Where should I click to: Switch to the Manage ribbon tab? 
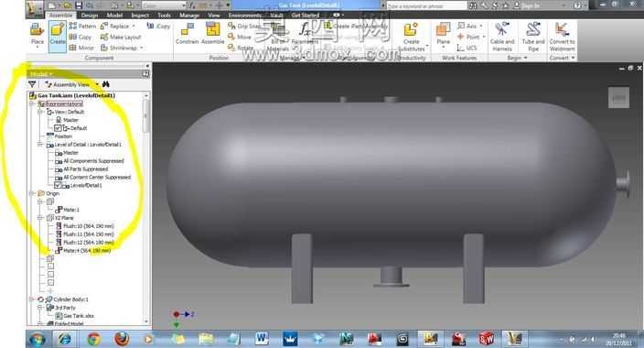(x=189, y=16)
